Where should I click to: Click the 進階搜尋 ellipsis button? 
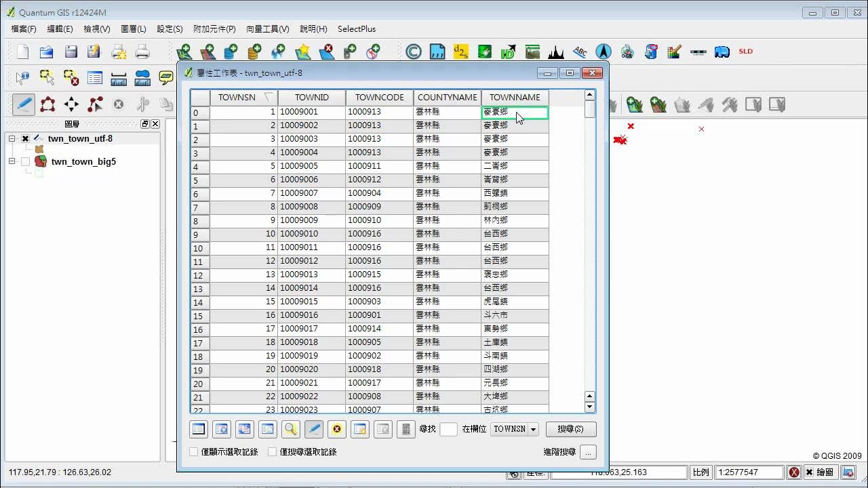588,452
